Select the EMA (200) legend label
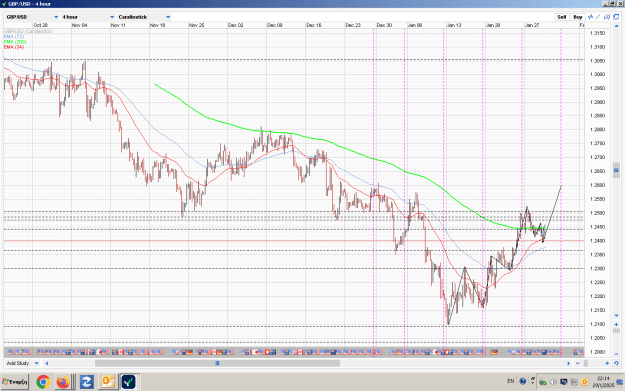The height and width of the screenshot is (391, 625). coord(15,42)
